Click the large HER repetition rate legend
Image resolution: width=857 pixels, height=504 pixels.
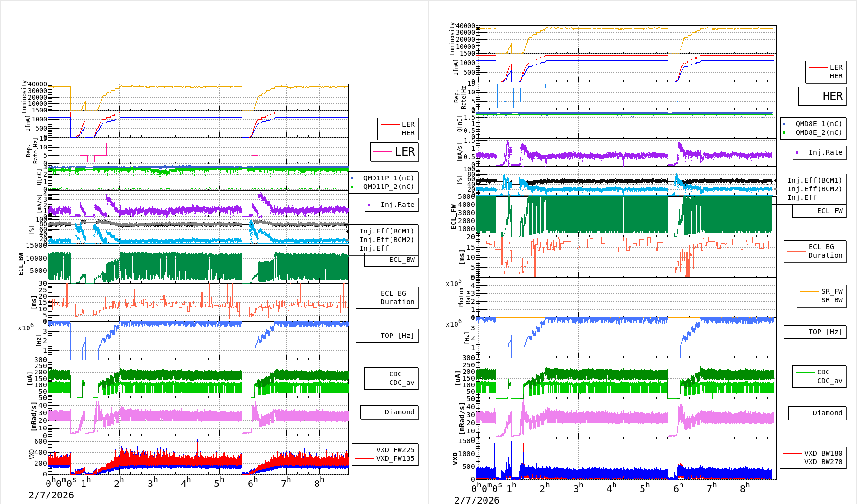[822, 96]
